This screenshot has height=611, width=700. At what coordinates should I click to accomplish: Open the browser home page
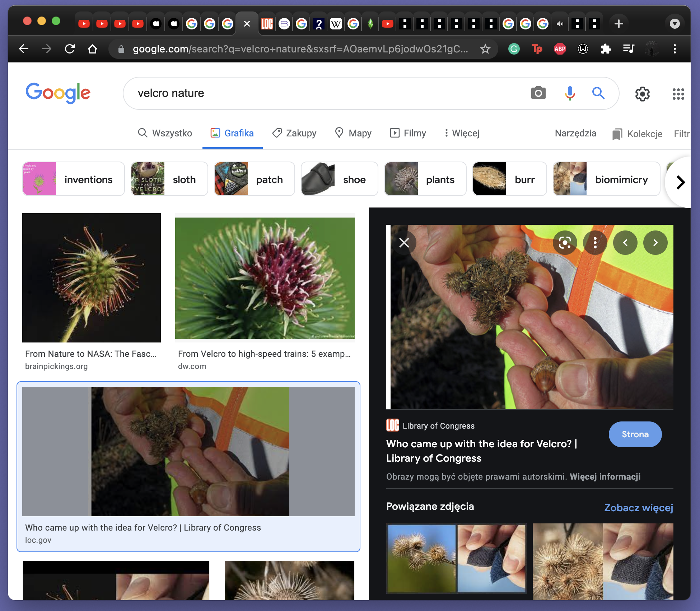point(93,48)
